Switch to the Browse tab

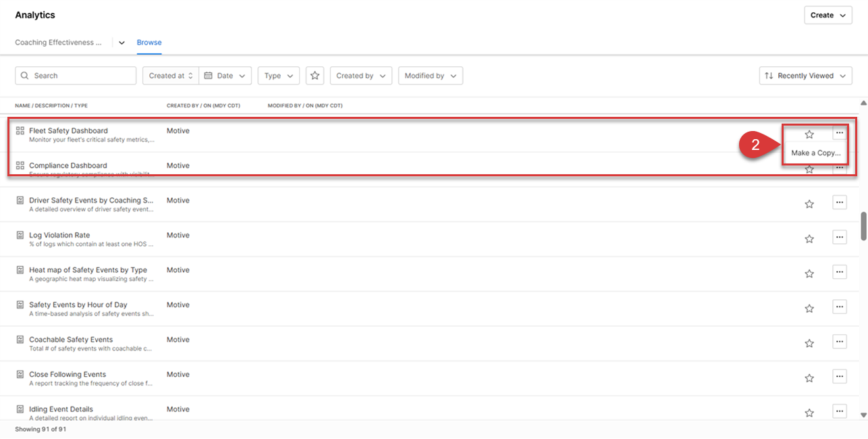pyautogui.click(x=148, y=42)
